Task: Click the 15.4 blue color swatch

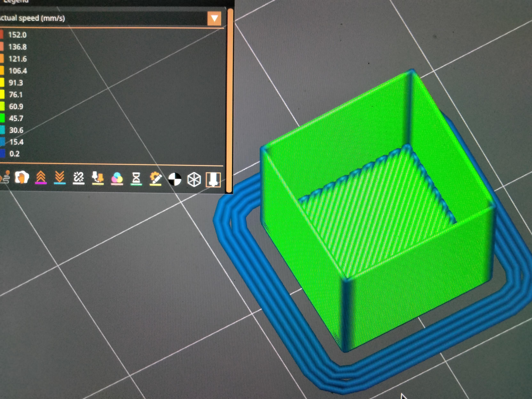Action: click(x=2, y=142)
